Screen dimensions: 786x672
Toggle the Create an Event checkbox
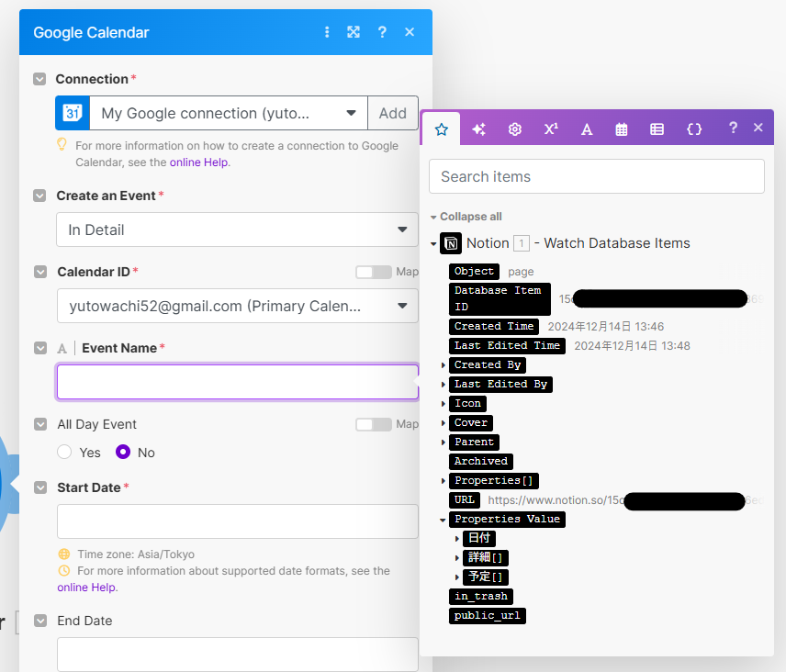point(39,196)
